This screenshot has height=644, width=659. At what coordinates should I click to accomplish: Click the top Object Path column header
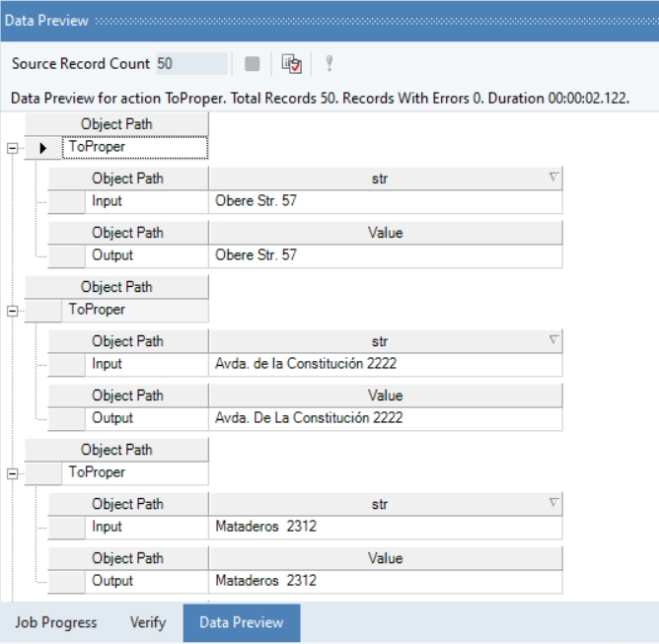pyautogui.click(x=116, y=124)
